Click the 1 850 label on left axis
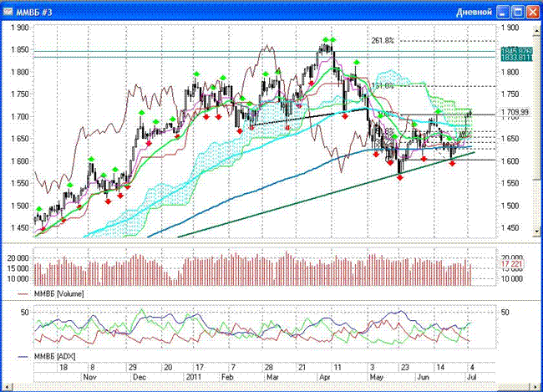543x392 pixels. [19, 50]
